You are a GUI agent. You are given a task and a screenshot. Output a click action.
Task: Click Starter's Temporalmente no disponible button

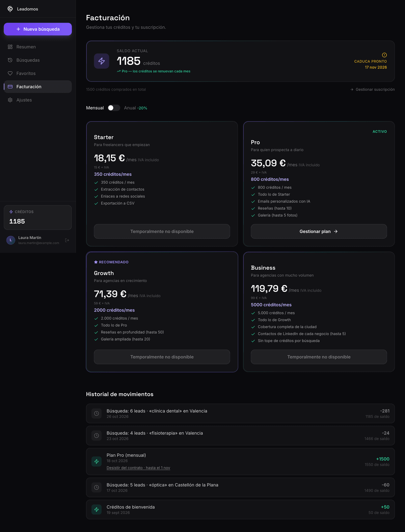(x=162, y=231)
